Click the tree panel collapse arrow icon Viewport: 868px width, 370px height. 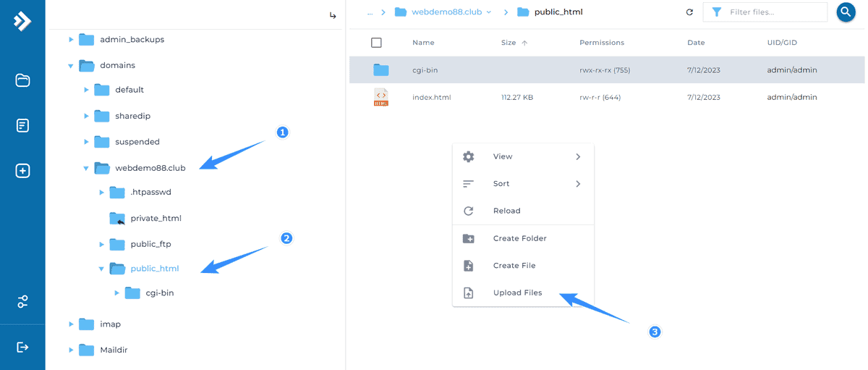pyautogui.click(x=333, y=15)
